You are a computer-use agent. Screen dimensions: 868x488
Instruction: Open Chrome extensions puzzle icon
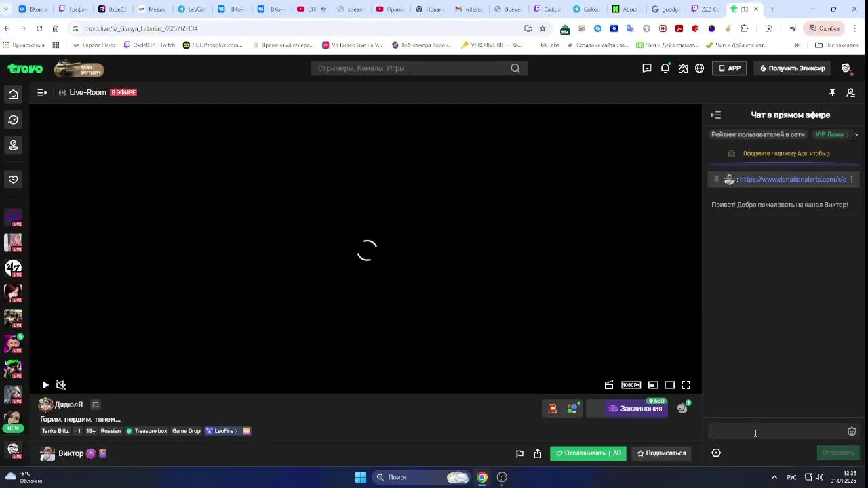(745, 28)
